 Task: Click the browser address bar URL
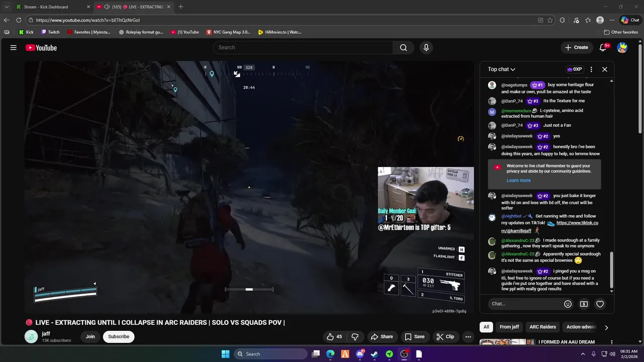pyautogui.click(x=88, y=20)
